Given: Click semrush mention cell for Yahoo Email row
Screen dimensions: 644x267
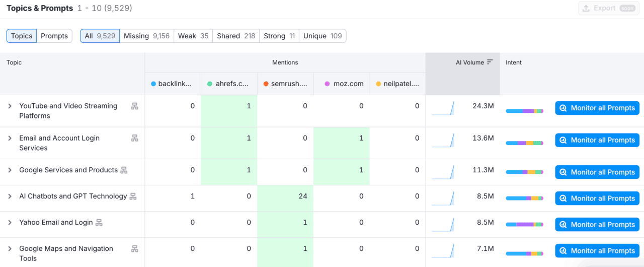Looking at the screenshot, I should point(285,225).
